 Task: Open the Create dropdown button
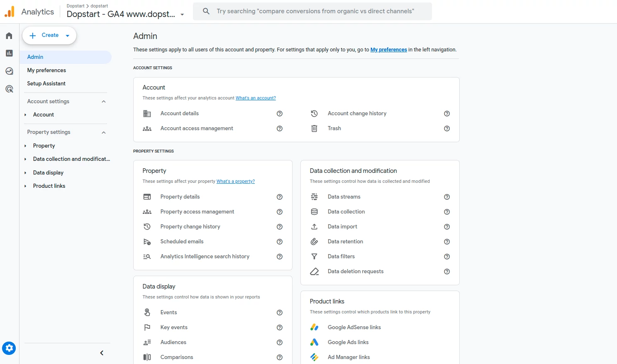tap(49, 35)
